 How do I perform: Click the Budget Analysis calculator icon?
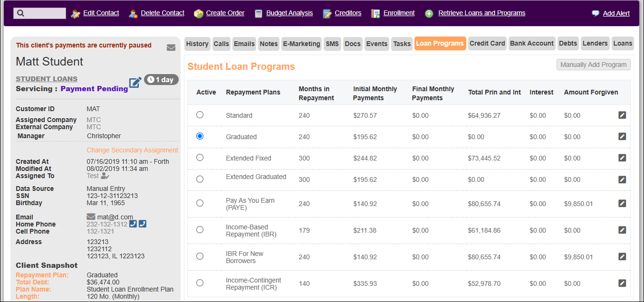tap(259, 14)
